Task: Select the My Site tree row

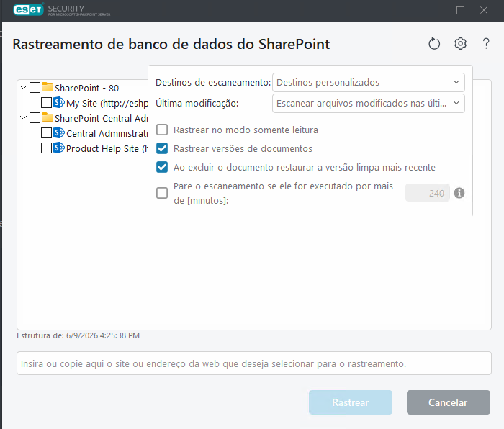Action: coord(107,103)
